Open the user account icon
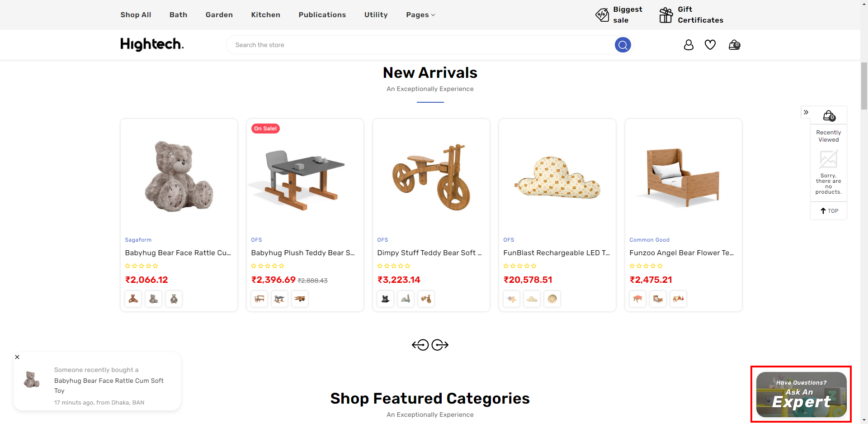The width and height of the screenshot is (868, 424). tap(689, 45)
